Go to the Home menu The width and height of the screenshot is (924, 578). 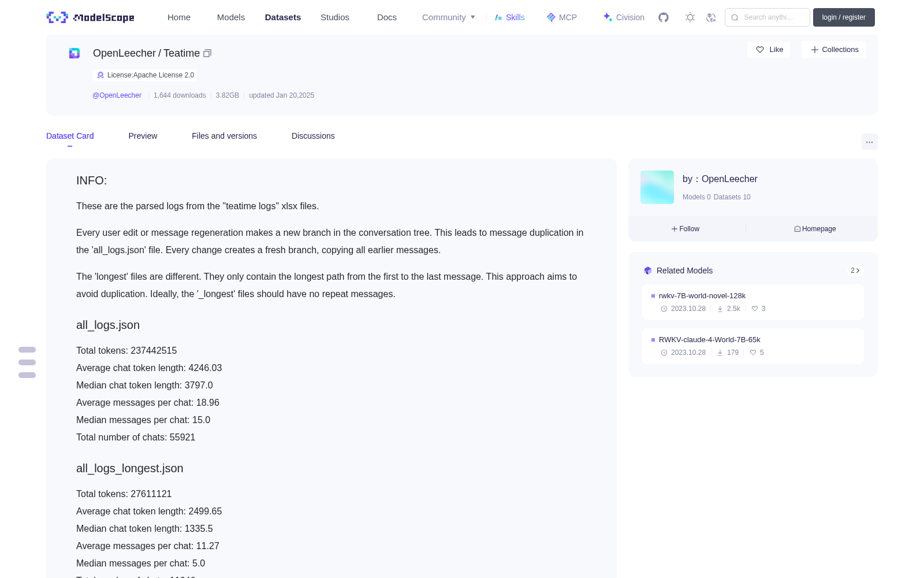pyautogui.click(x=179, y=17)
